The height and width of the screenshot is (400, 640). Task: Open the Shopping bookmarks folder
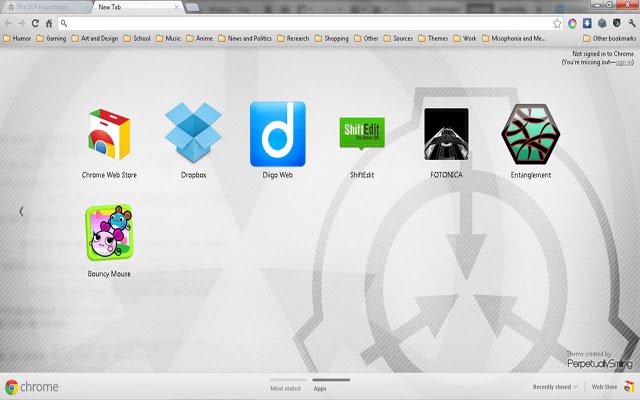click(x=331, y=38)
